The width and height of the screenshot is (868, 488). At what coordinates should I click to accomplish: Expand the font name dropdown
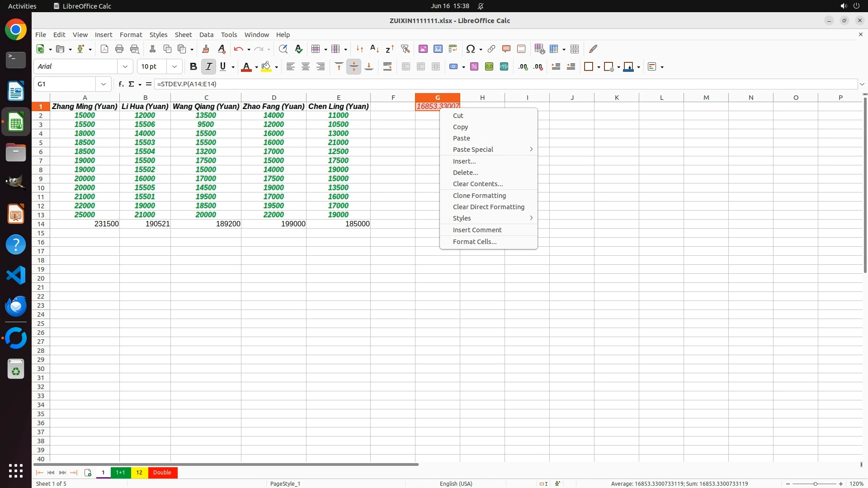coord(125,67)
